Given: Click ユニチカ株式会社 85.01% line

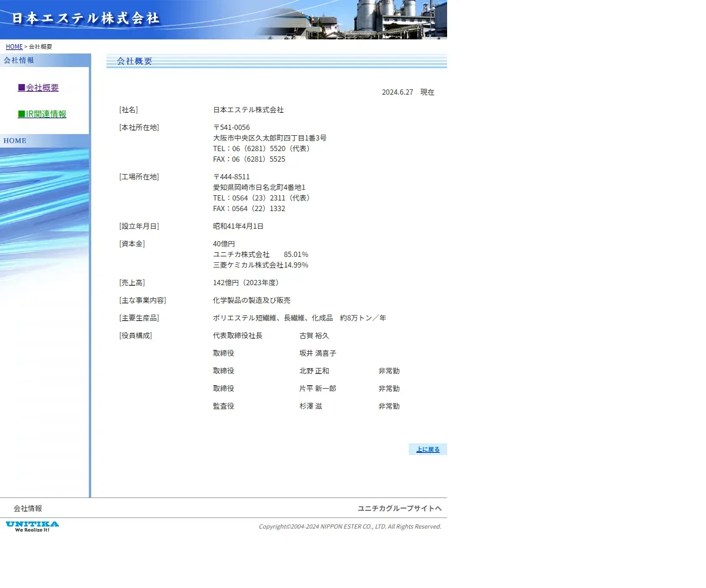Looking at the screenshot, I should 261,255.
